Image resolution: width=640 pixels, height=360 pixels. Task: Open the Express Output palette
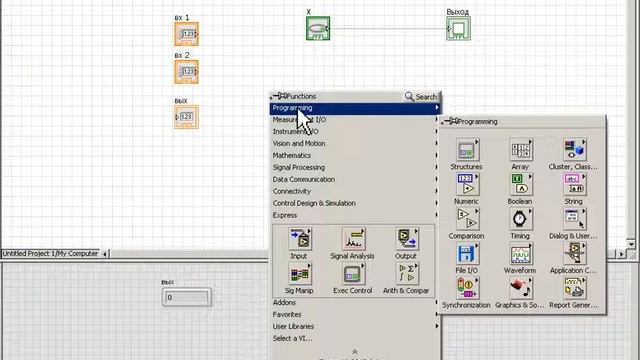click(x=407, y=239)
